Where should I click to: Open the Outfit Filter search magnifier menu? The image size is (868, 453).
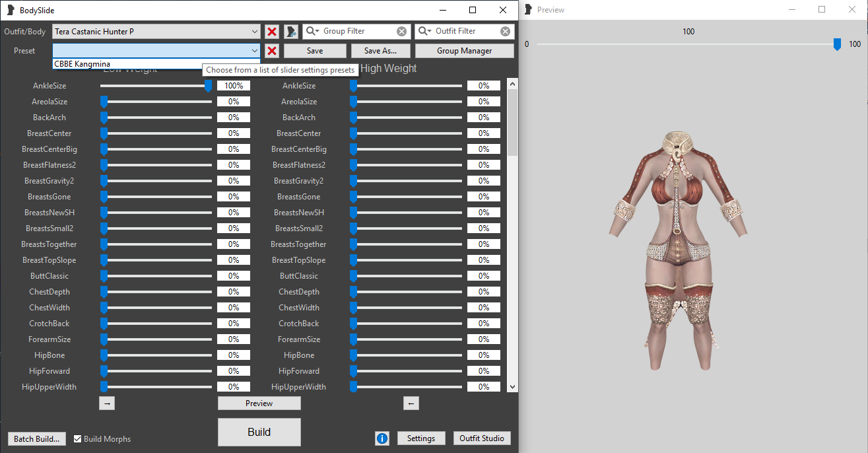click(424, 32)
